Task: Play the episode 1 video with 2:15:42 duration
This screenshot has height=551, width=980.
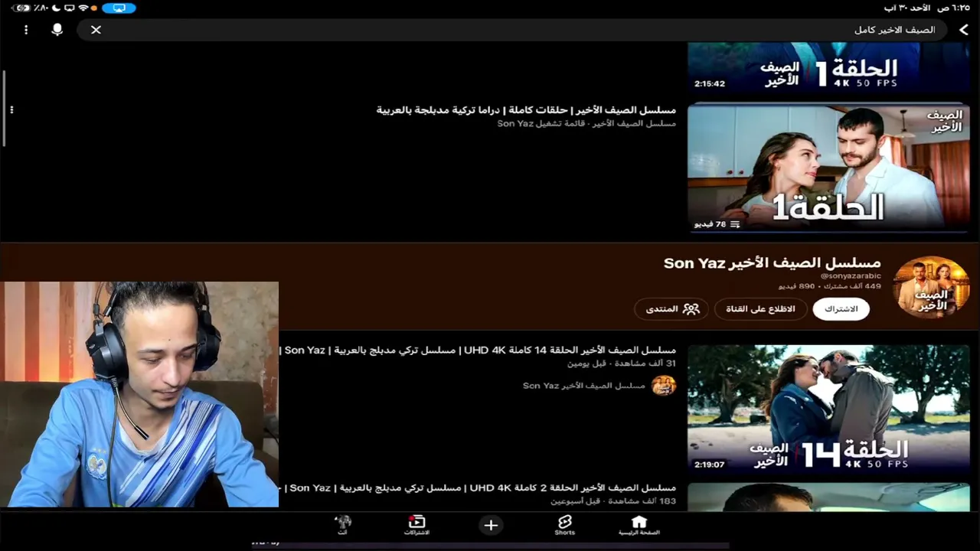Action: click(x=828, y=67)
